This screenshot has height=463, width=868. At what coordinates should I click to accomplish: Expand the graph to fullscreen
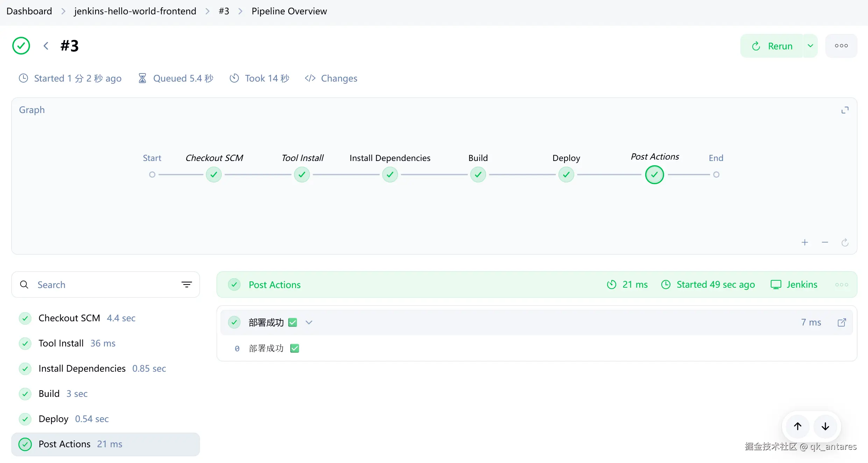coord(845,110)
